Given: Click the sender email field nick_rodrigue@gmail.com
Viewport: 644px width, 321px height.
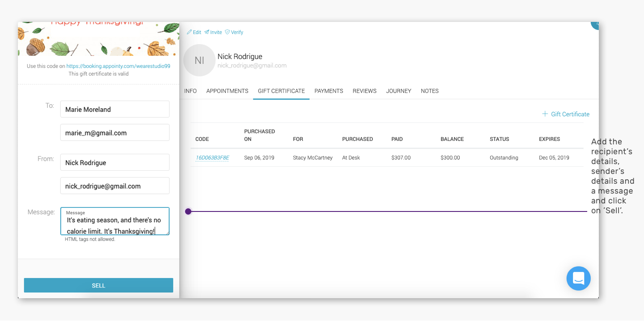Looking at the screenshot, I should coord(115,186).
